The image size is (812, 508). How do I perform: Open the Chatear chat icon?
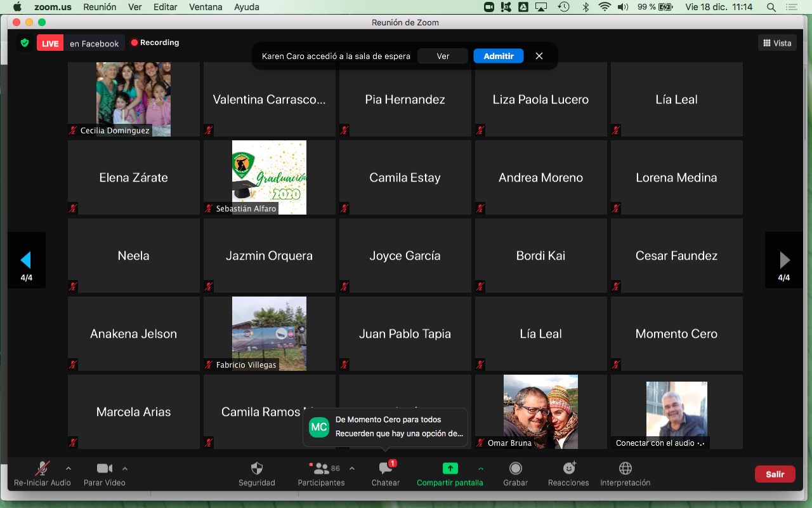coord(386,469)
